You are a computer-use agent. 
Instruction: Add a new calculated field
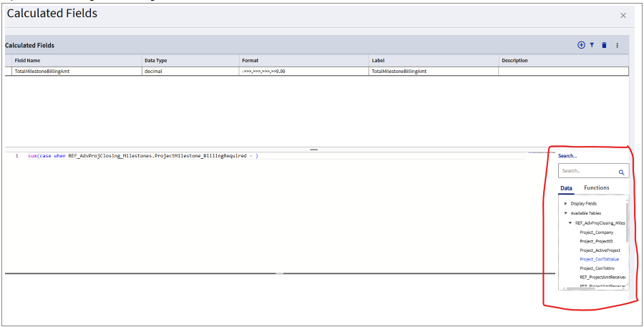[x=581, y=45]
